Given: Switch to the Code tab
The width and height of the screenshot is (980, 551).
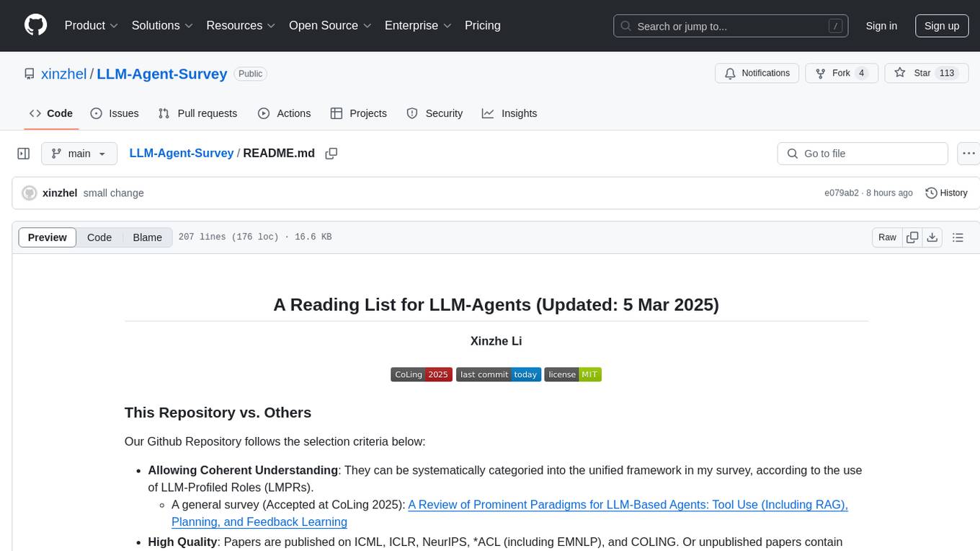Looking at the screenshot, I should coord(51,113).
